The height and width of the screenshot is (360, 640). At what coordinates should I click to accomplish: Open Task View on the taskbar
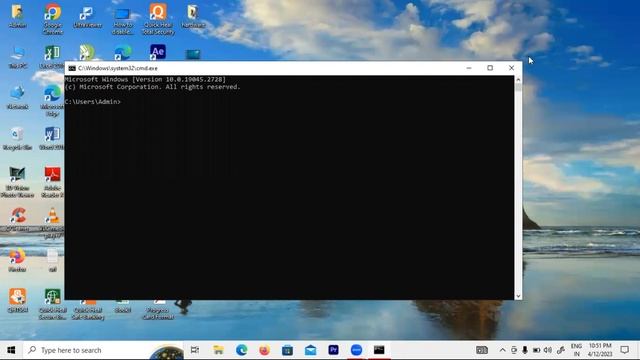coord(195,350)
